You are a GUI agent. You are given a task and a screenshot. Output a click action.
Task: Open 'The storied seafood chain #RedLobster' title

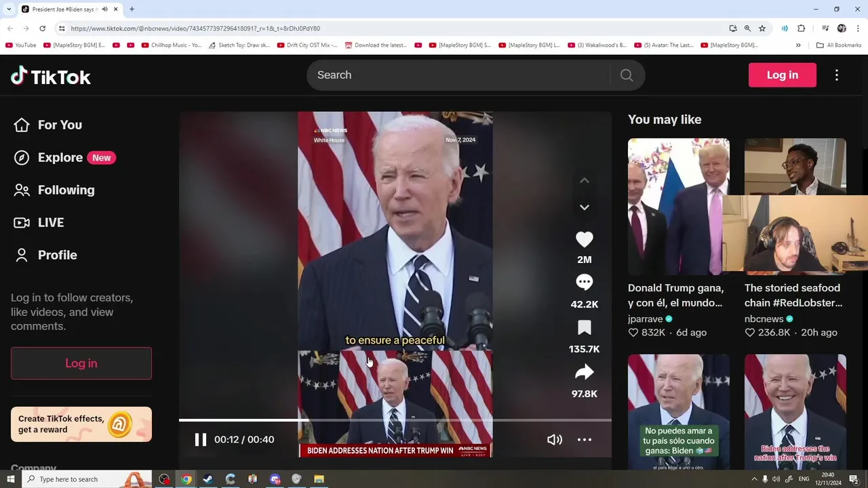(793, 296)
